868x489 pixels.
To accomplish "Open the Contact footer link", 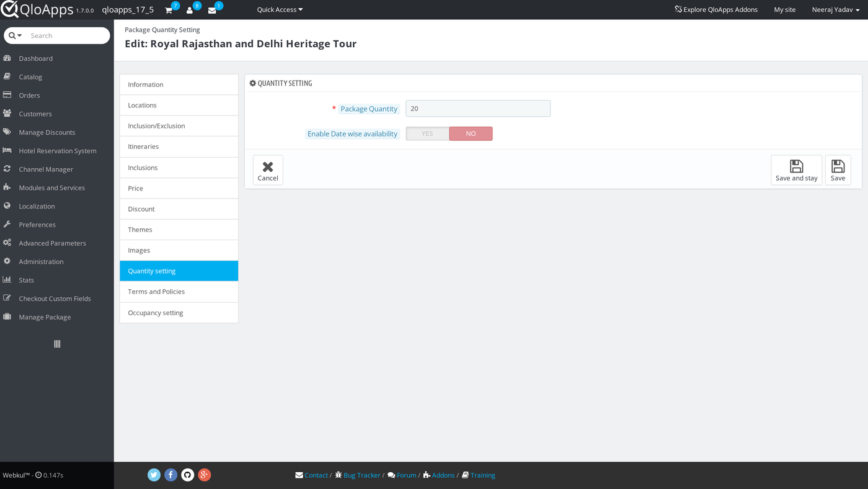I will pyautogui.click(x=312, y=475).
